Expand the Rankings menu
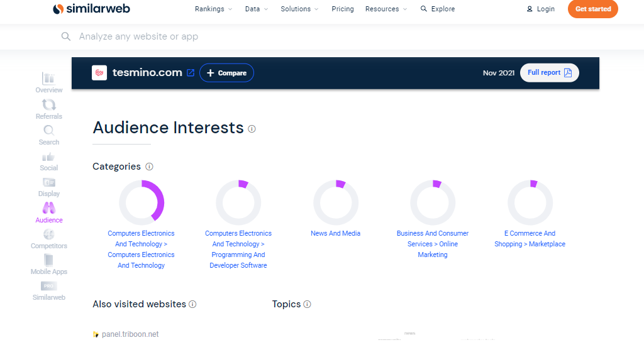The width and height of the screenshot is (644, 362). coord(213,9)
